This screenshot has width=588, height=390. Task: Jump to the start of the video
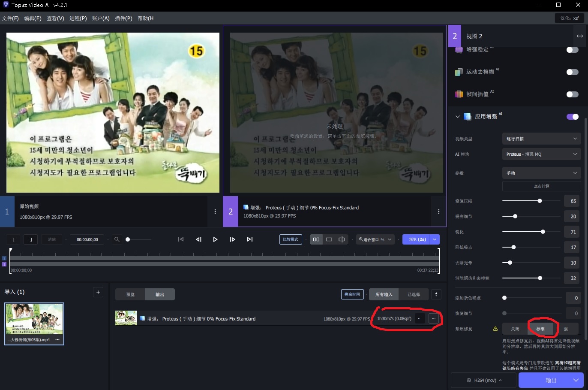tap(181, 239)
